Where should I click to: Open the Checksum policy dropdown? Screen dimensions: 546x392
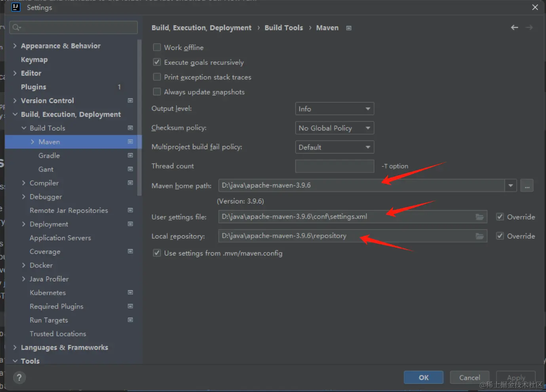tap(334, 128)
